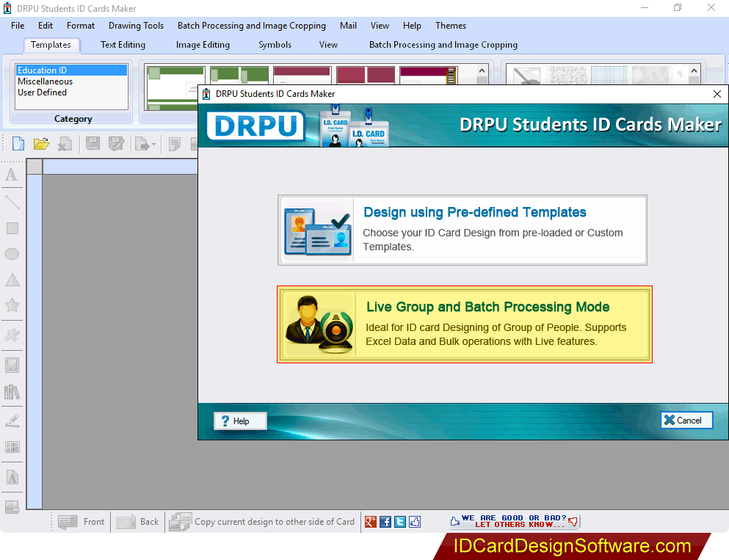Screen dimensions: 729x560
Task: Switch to the Templates ribbon tab
Action: (51, 45)
